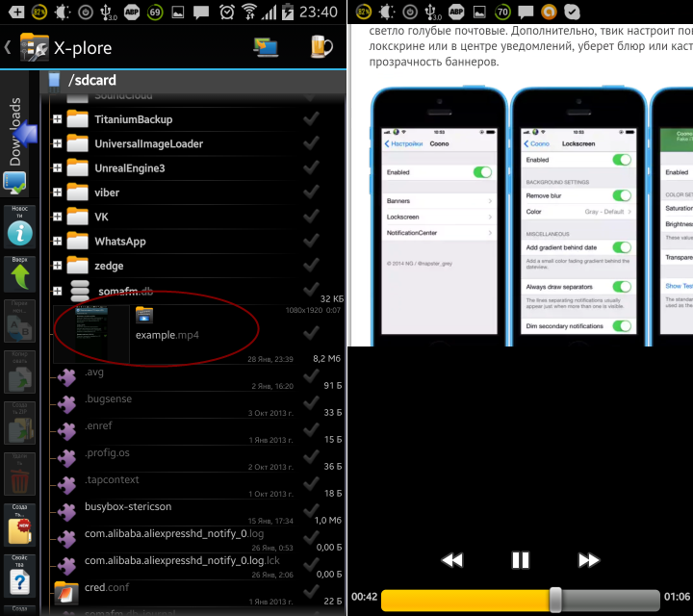Expand the zedge folder plus sign
Image resolution: width=693 pixels, height=616 pixels.
pyautogui.click(x=57, y=265)
